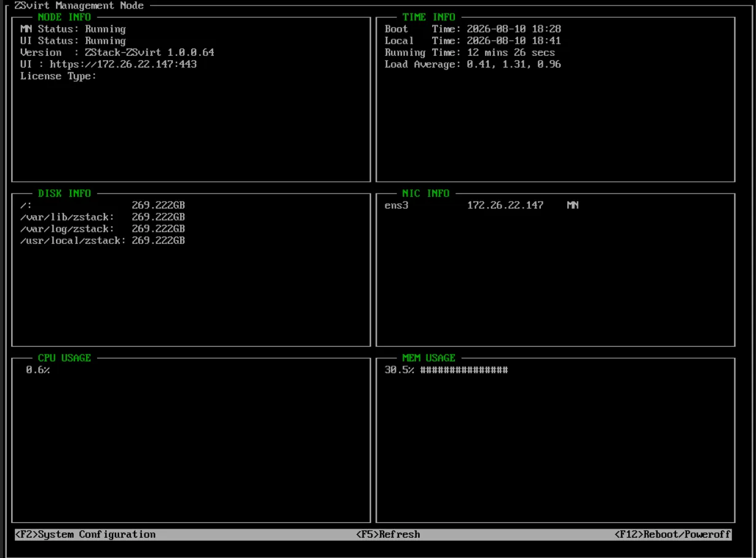The width and height of the screenshot is (756, 558).
Task: Click Local Time 2026-08-10 18:41
Action: 473,41
